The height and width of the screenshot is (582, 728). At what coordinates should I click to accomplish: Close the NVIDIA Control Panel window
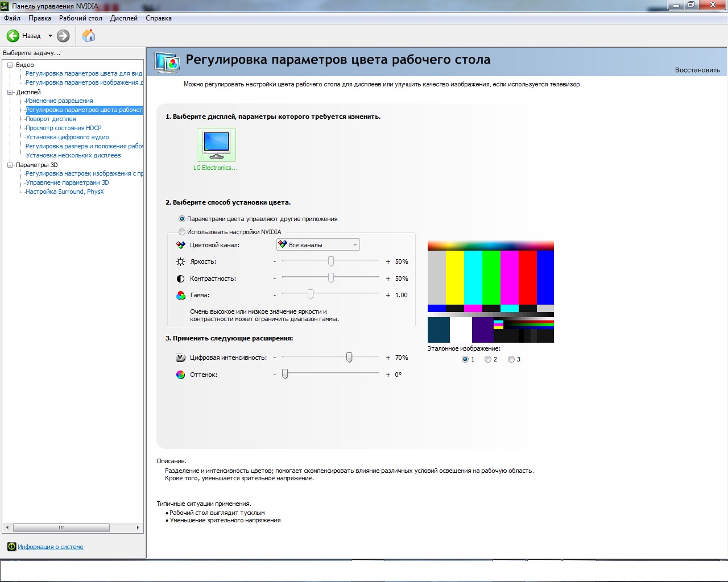[x=712, y=5]
